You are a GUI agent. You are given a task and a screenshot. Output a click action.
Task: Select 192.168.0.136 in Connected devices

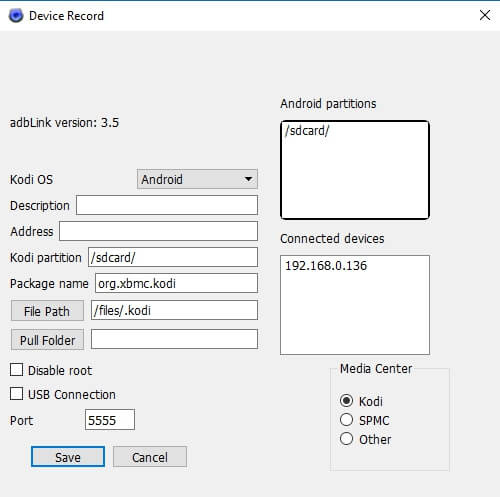326,266
